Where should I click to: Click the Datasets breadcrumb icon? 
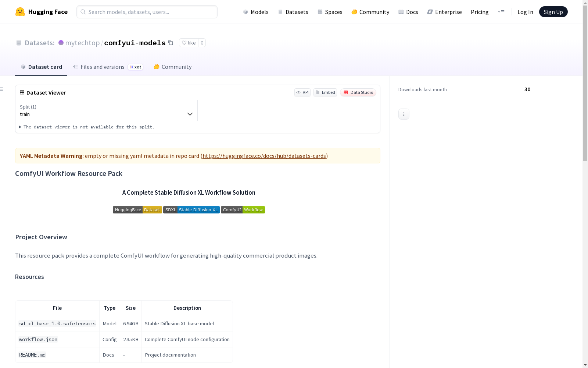19,43
